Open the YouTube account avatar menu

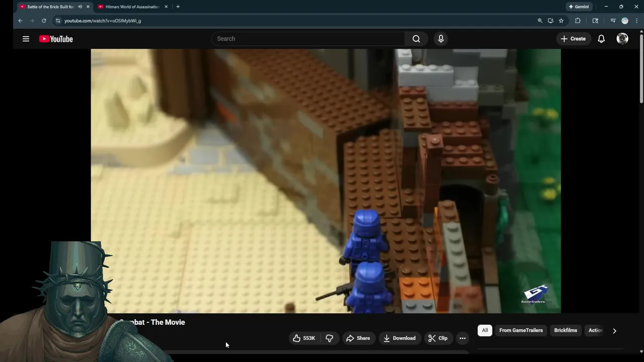[622, 39]
